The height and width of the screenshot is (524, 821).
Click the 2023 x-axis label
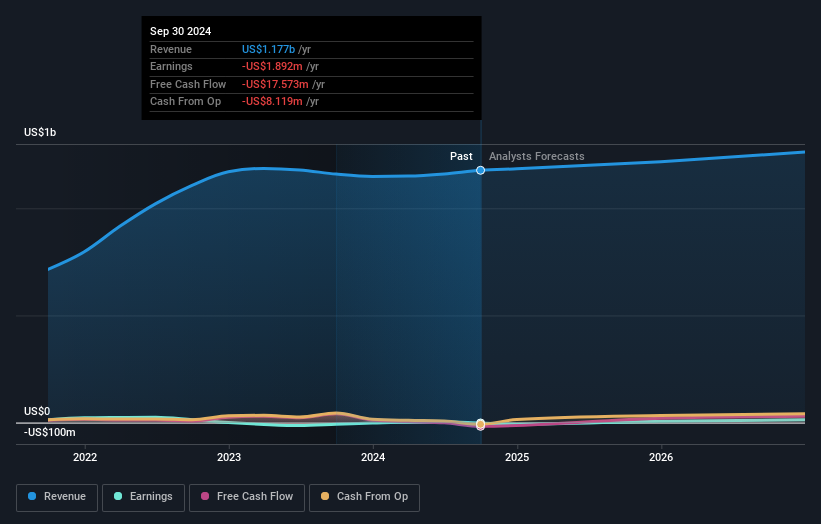tap(229, 457)
